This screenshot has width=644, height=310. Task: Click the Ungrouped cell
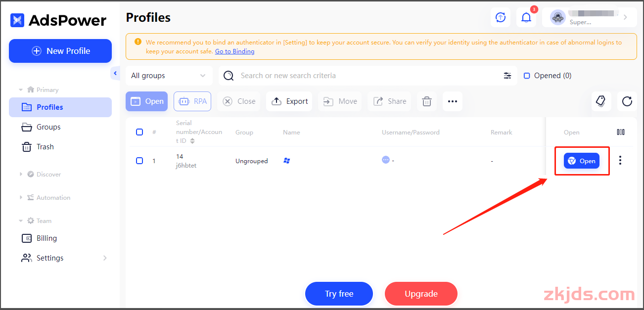[252, 161]
